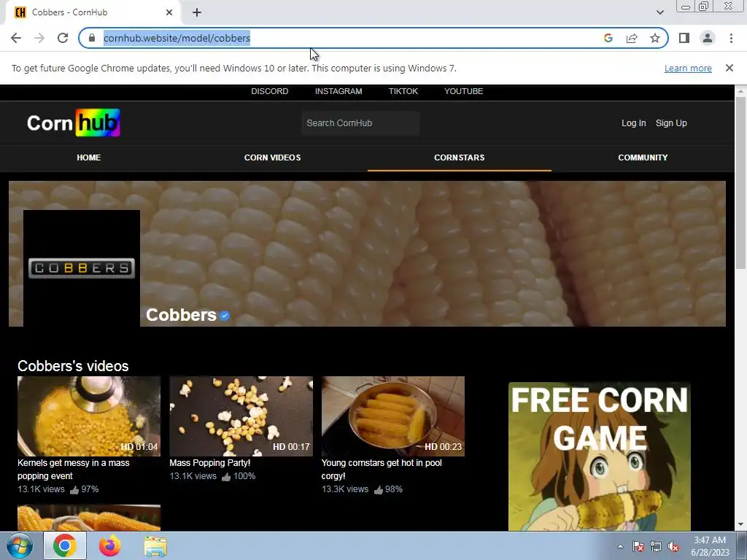Open the COMMUNITY tab

[x=643, y=157]
